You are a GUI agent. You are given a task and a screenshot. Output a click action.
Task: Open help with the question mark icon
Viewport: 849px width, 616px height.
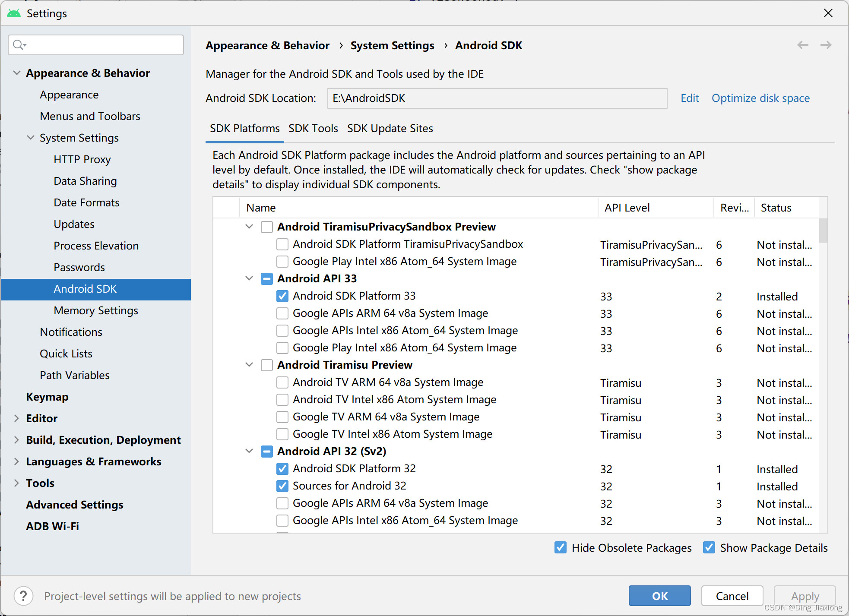[x=23, y=596]
